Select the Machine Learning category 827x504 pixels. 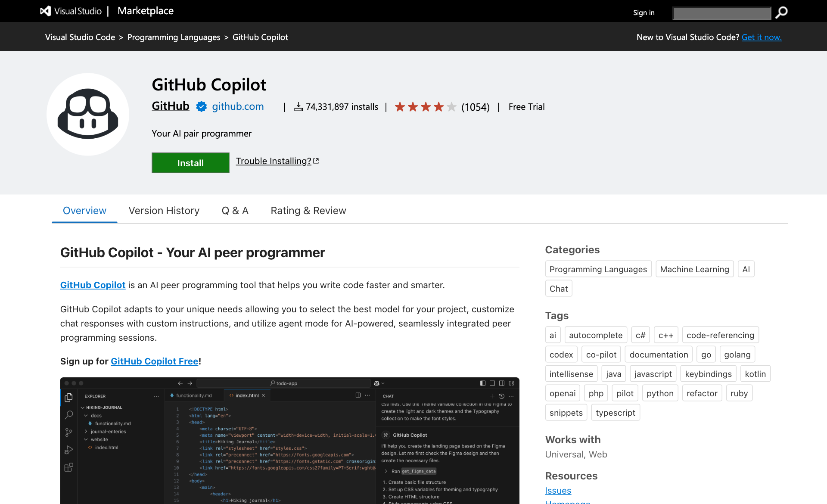point(694,269)
